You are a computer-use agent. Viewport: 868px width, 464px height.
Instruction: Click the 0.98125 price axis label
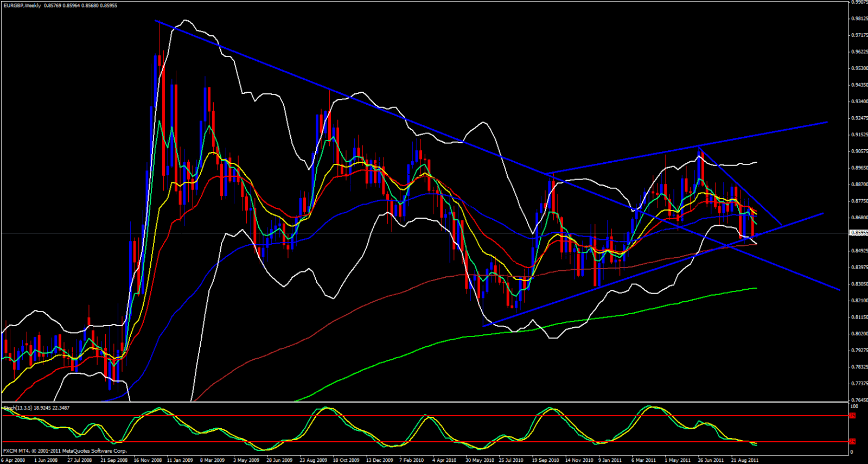(859, 18)
